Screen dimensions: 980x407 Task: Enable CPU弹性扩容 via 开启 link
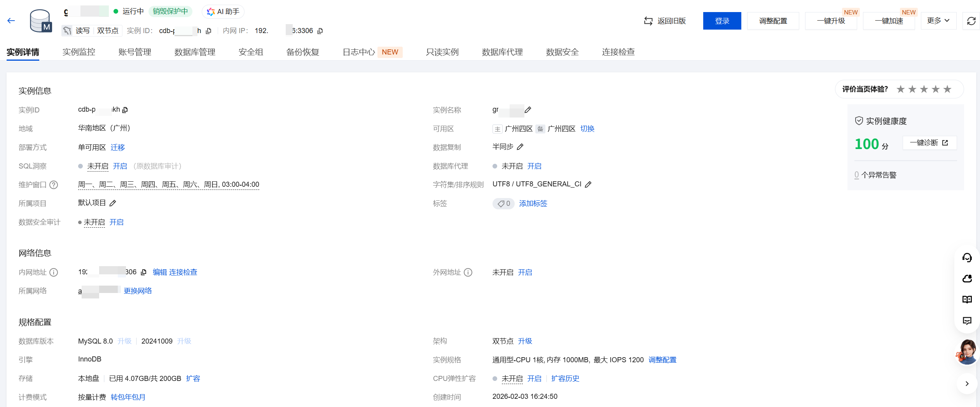(535, 379)
